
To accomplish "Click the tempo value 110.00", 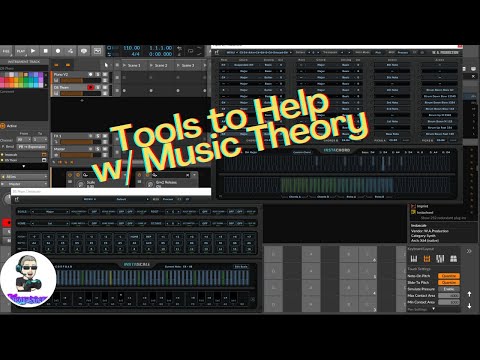I will (131, 48).
